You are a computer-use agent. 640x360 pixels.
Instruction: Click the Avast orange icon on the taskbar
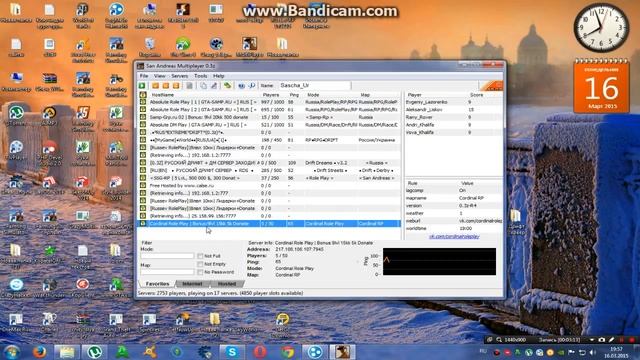click(x=150, y=351)
